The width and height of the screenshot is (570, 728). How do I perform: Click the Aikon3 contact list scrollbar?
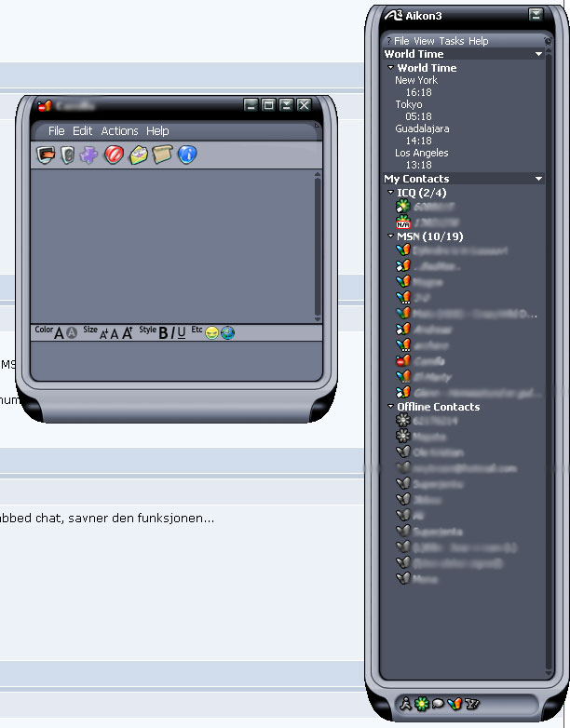coord(549,364)
